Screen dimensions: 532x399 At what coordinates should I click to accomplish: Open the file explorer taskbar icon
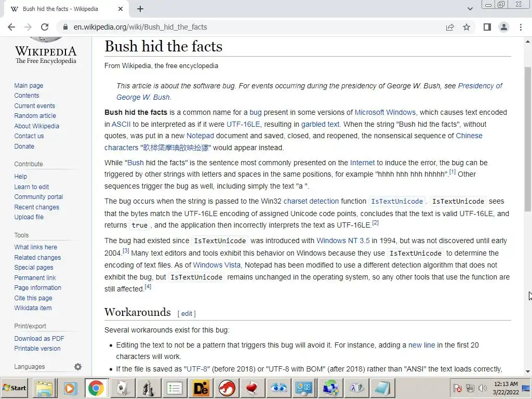(x=45, y=388)
